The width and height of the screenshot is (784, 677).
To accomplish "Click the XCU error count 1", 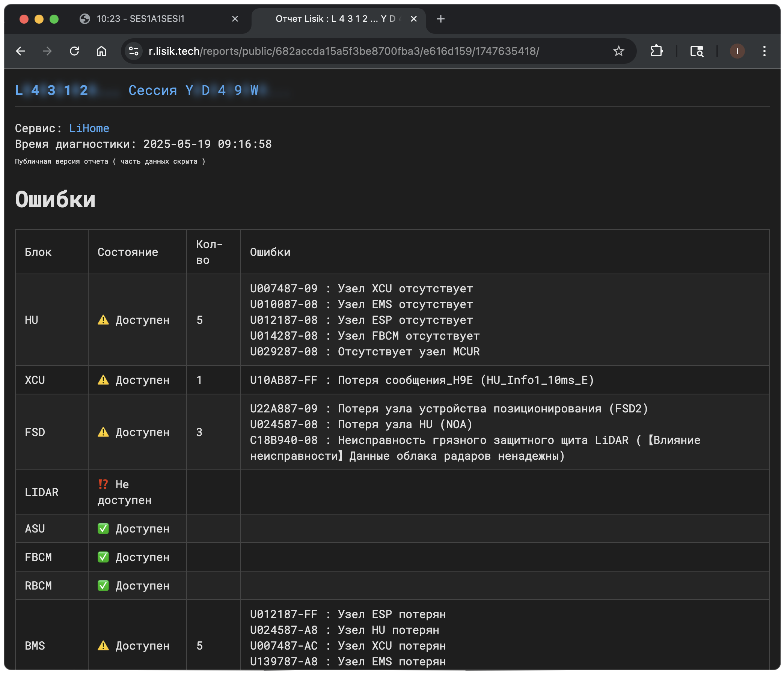I will click(x=199, y=380).
